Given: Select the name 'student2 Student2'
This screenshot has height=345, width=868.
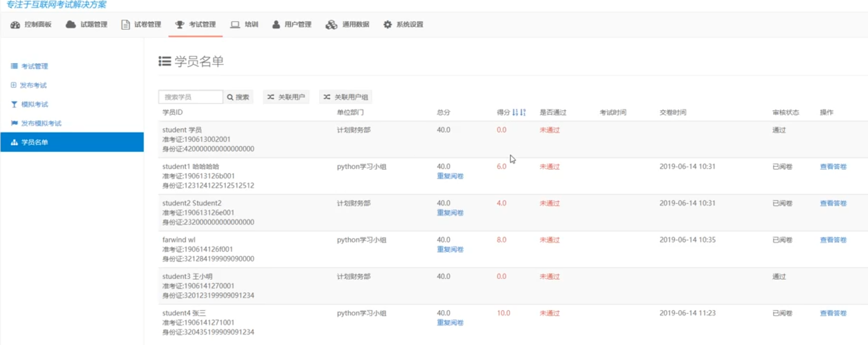Looking at the screenshot, I should point(192,203).
